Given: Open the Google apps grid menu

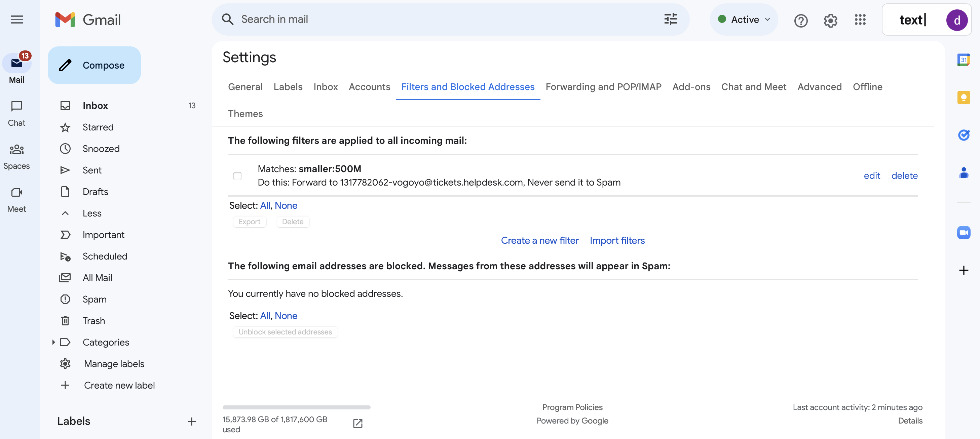Looking at the screenshot, I should (861, 19).
